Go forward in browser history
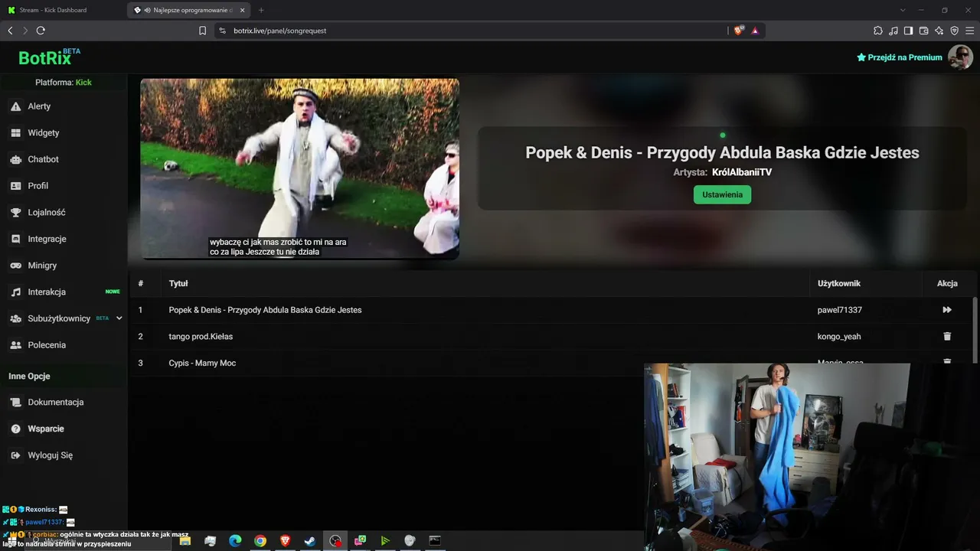This screenshot has height=551, width=980. (25, 31)
